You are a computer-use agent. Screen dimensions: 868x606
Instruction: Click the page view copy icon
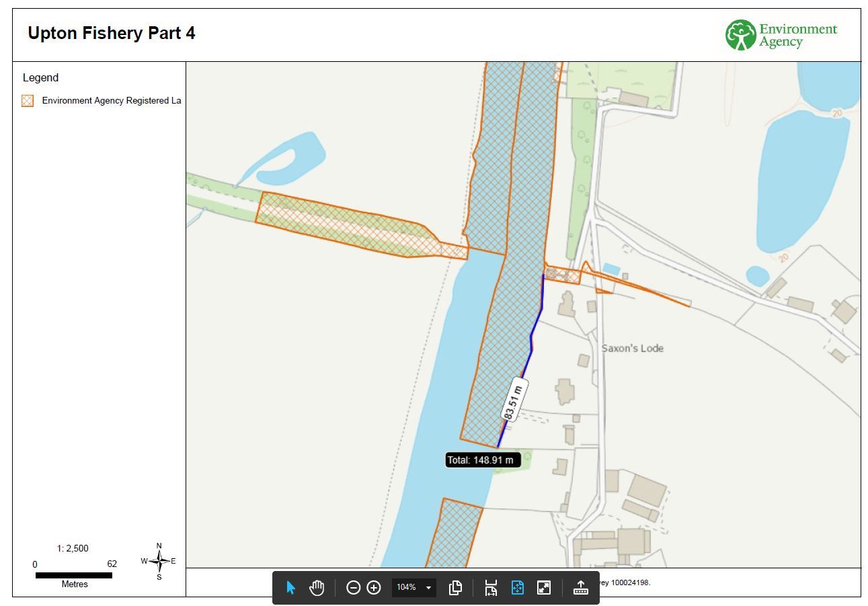point(455,588)
